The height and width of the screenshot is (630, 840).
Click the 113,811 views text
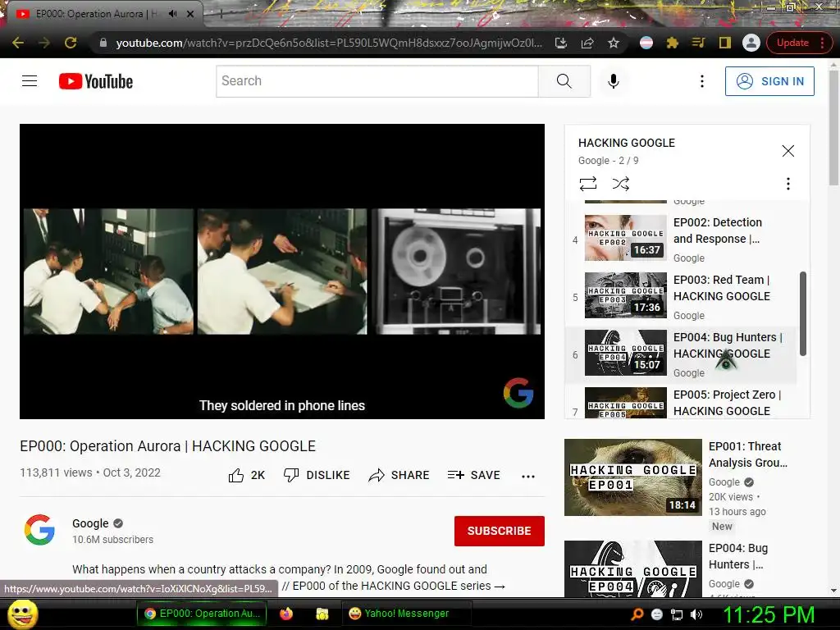tap(56, 472)
